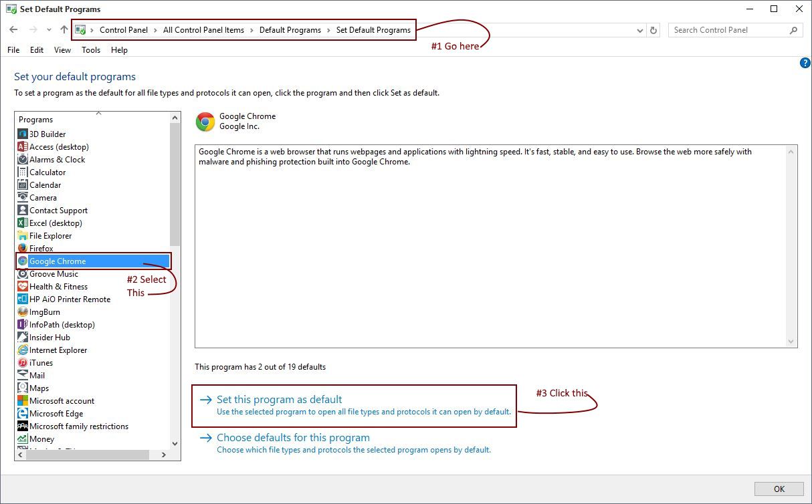Viewport: 812px width, 504px height.
Task: Select the Camera icon
Action: click(x=23, y=197)
